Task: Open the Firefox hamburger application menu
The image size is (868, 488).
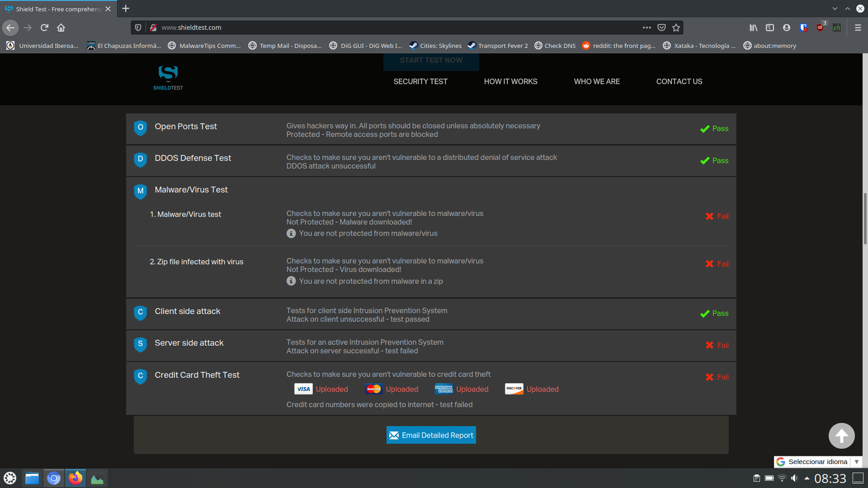Action: pos(858,28)
